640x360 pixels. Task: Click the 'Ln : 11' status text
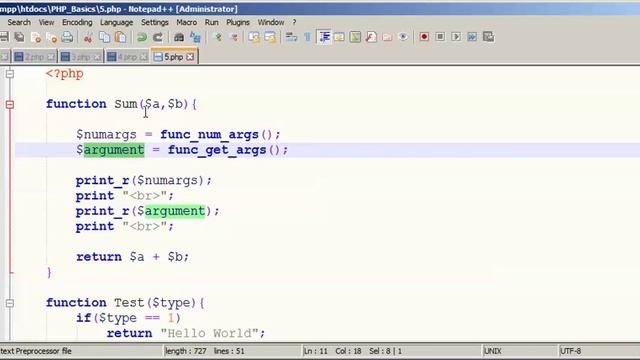[x=316, y=351]
